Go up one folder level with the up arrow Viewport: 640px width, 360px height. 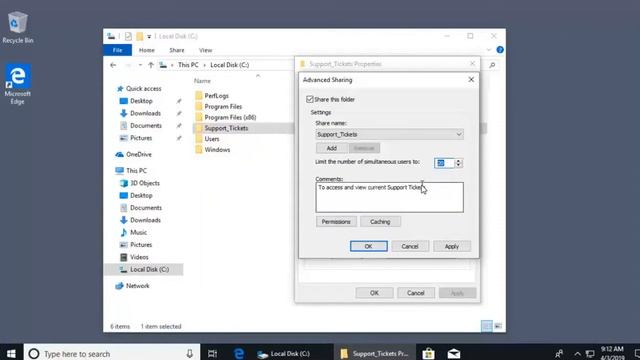click(x=151, y=65)
